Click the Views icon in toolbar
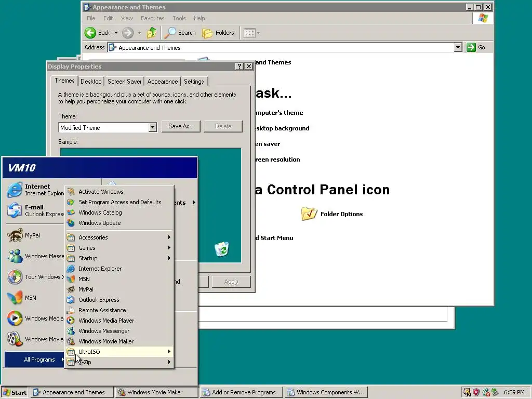532x399 pixels. click(249, 33)
